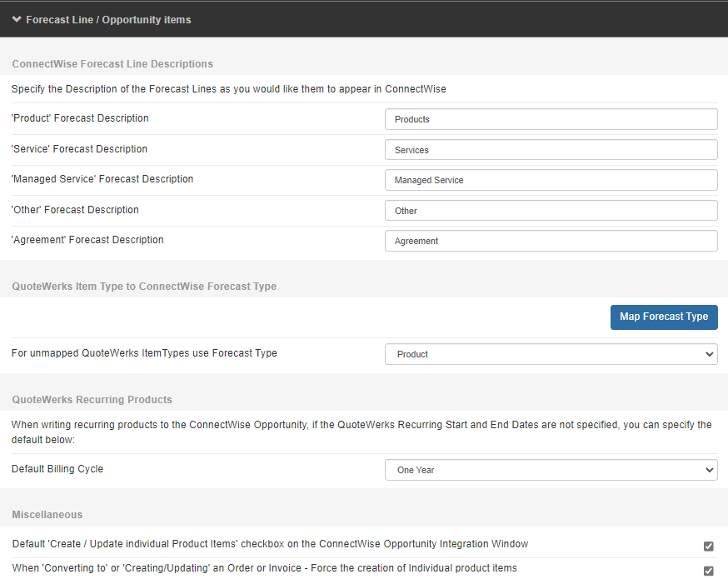Edit the 'Agreement' Forecast Description field
The width and height of the screenshot is (728, 579).
tap(551, 241)
